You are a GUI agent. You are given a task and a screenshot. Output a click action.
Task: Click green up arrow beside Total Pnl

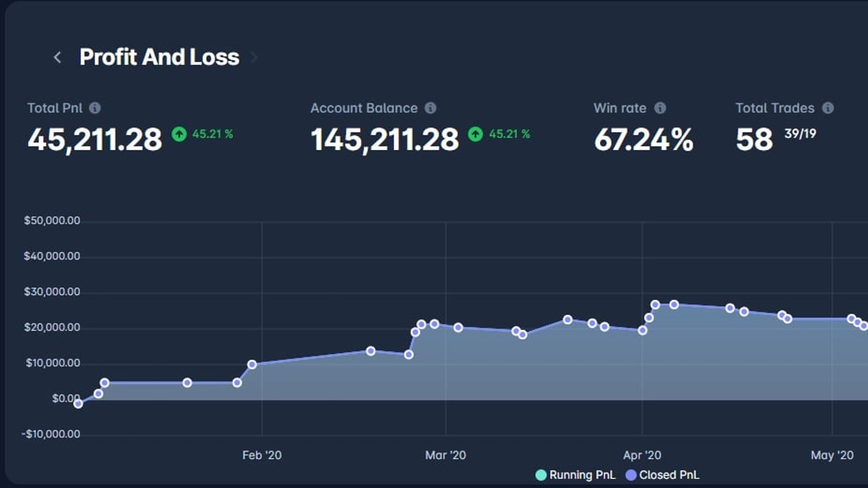pos(179,134)
